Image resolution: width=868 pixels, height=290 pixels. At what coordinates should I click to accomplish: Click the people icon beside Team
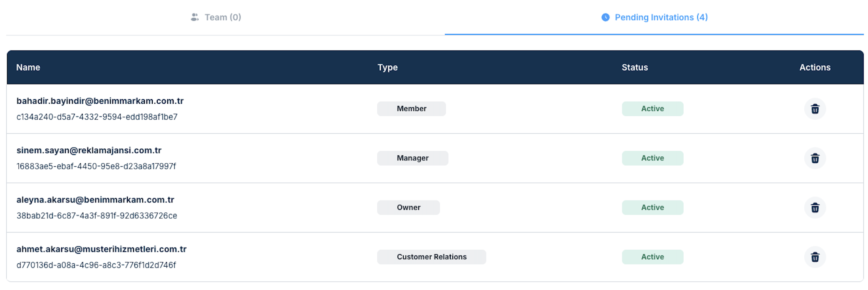194,17
